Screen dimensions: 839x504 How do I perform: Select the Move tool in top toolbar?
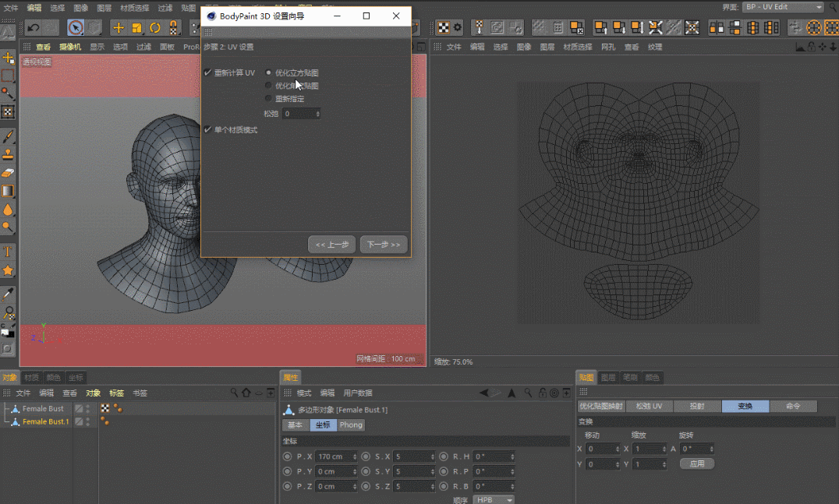[x=119, y=28]
